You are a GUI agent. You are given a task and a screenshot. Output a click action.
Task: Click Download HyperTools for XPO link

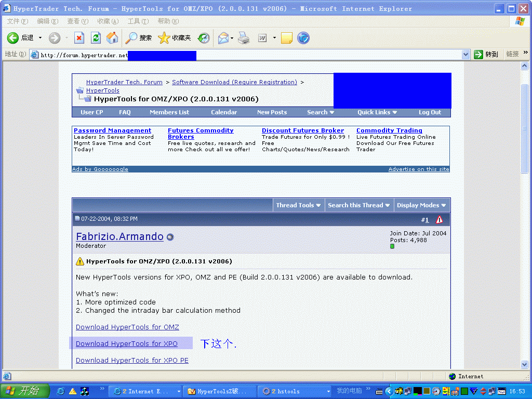(x=127, y=344)
